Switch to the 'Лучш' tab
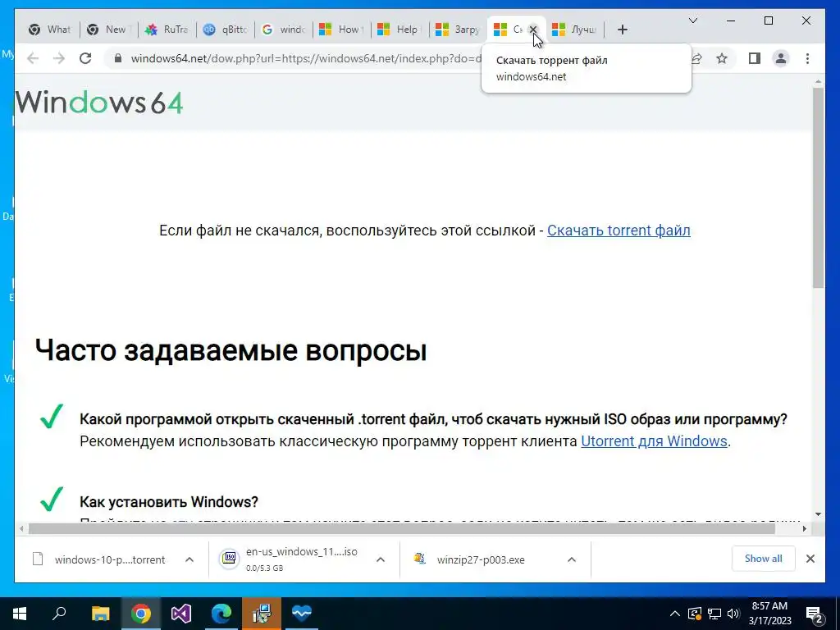This screenshot has height=630, width=840. coord(575,30)
